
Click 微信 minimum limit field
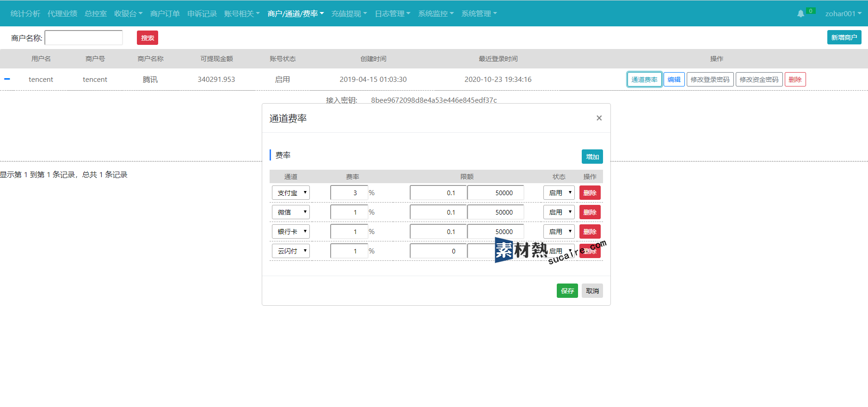438,212
